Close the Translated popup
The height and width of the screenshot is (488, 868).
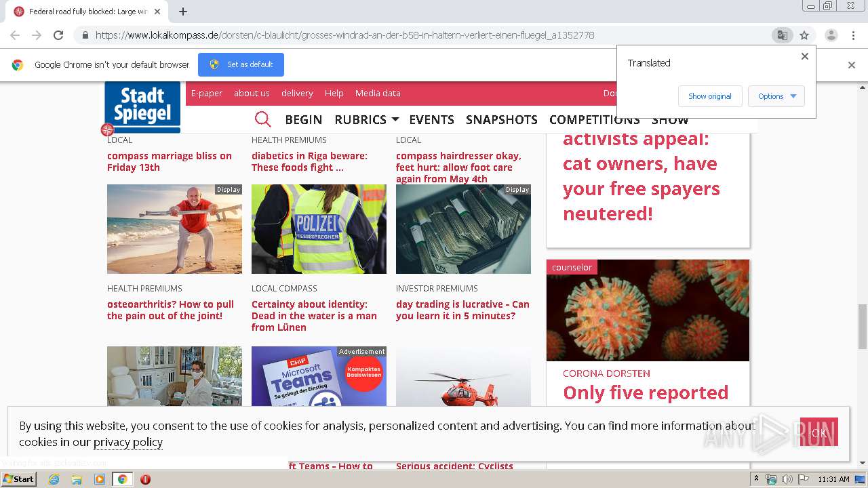pyautogui.click(x=805, y=56)
